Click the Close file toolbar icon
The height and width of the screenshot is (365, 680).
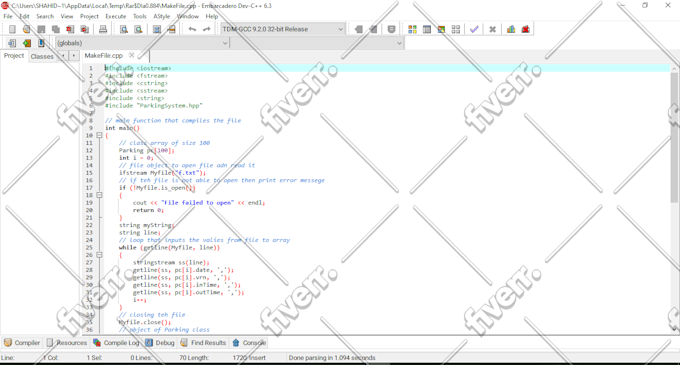(x=70, y=29)
